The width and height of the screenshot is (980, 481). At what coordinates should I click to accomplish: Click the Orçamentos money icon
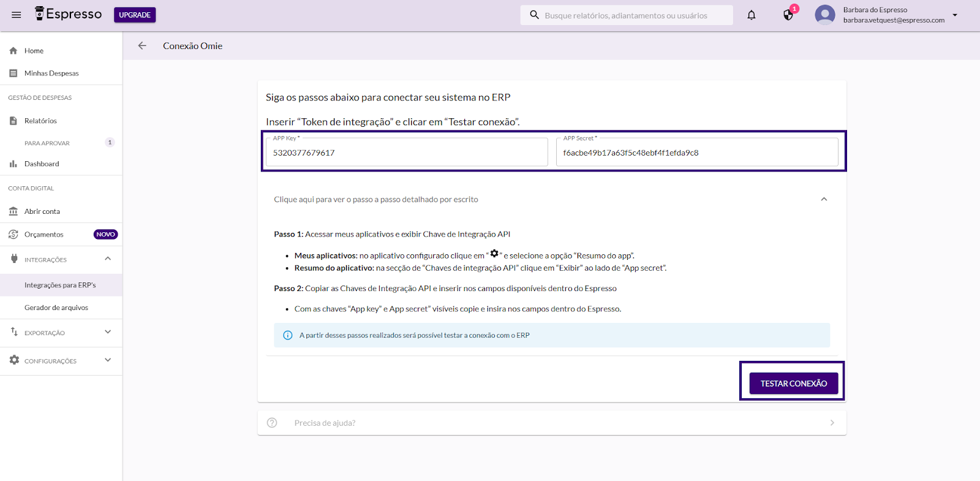[13, 234]
